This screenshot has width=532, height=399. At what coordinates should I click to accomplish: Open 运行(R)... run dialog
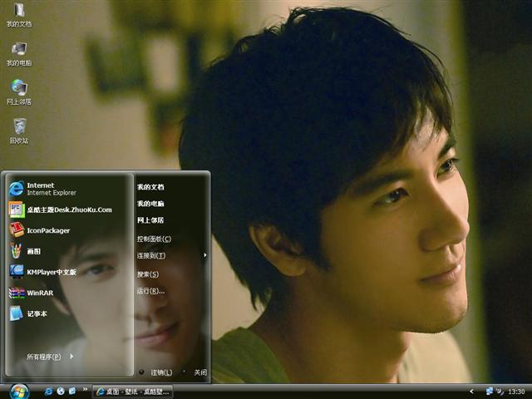(151, 291)
